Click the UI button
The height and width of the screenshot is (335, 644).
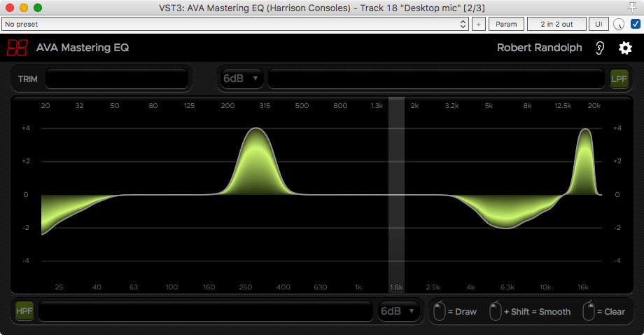(598, 24)
